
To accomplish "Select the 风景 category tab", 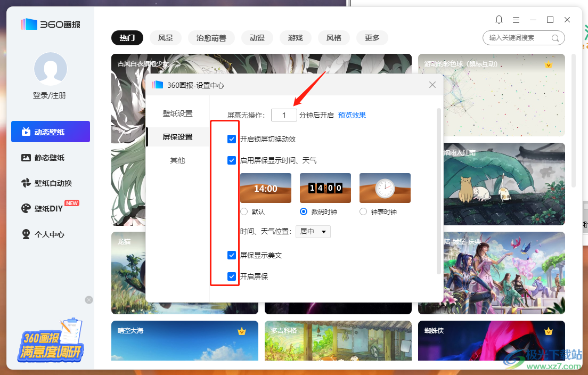I will (165, 38).
